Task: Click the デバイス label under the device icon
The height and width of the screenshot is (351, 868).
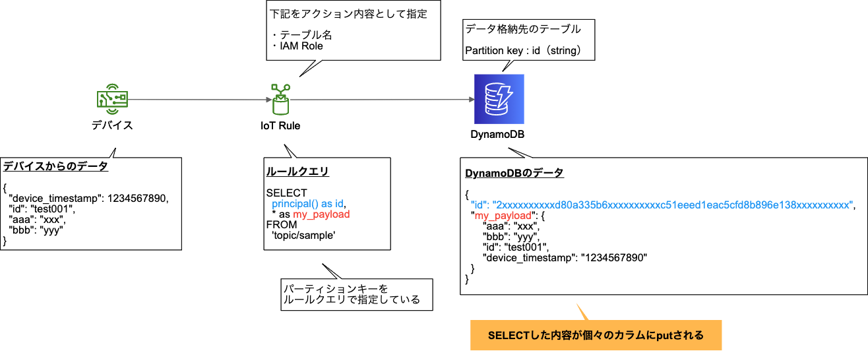Action: pos(112,125)
